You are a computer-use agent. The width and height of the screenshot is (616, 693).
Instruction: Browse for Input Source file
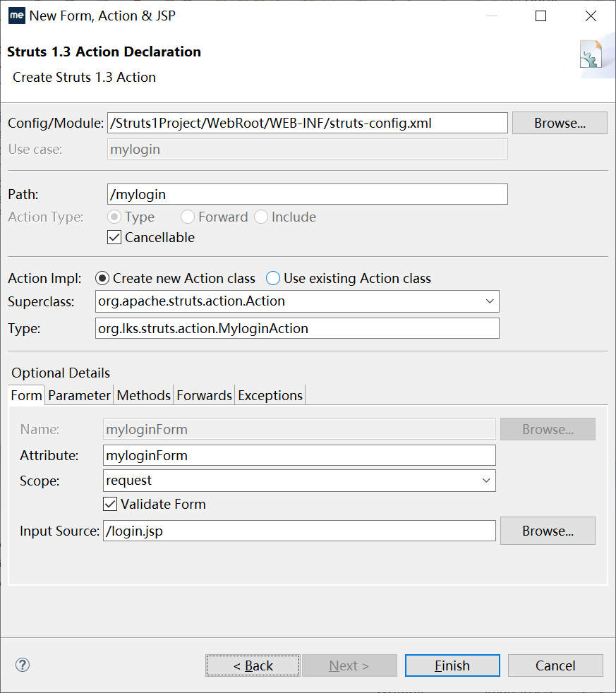point(548,531)
